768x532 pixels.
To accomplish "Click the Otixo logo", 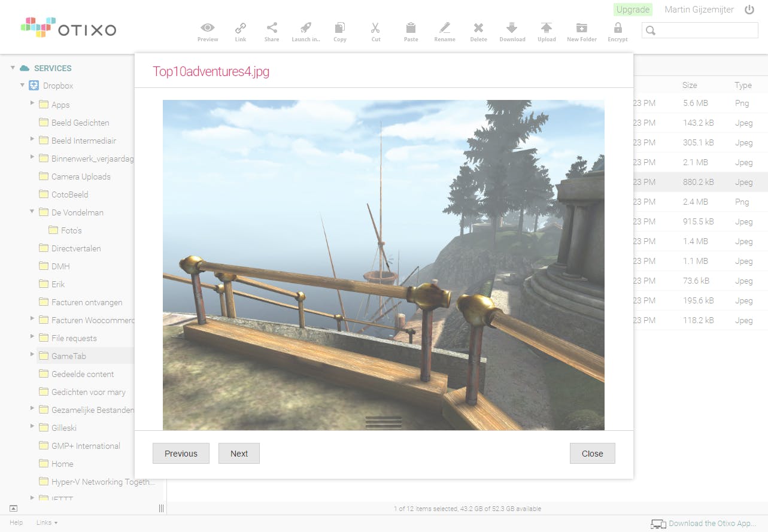I will [x=68, y=28].
